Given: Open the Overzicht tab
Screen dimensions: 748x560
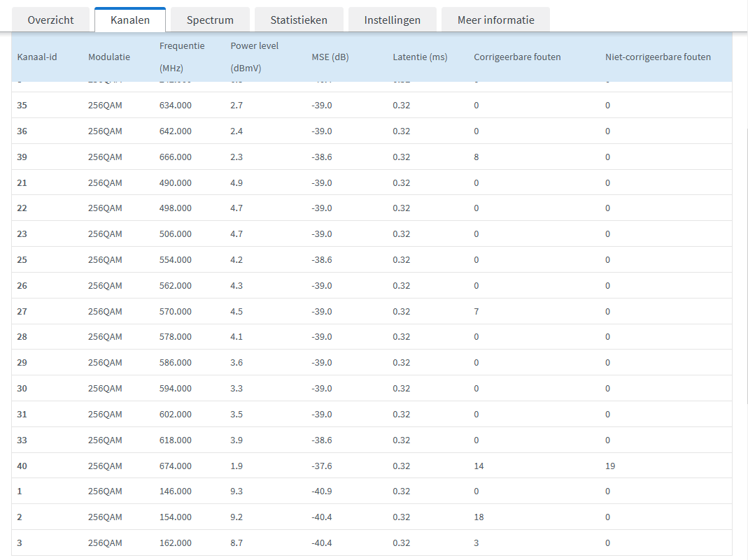Looking at the screenshot, I should [51, 20].
